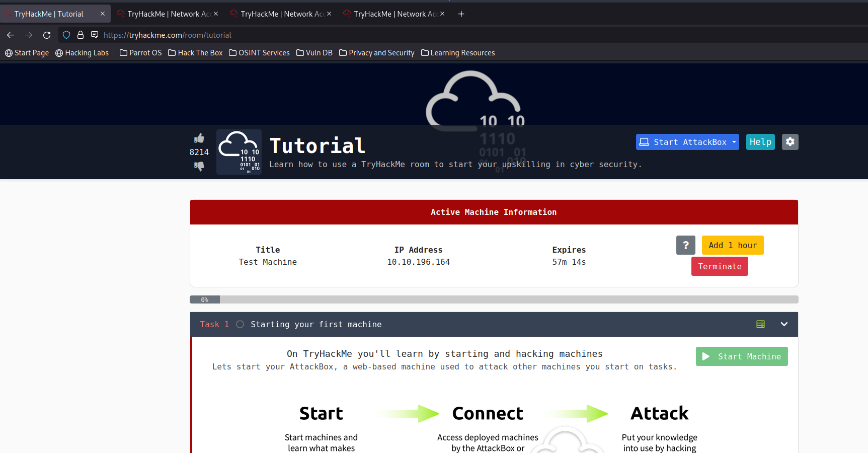Image resolution: width=868 pixels, height=453 pixels.
Task: Open the OSINT Services bookmarks folder
Action: click(x=259, y=53)
